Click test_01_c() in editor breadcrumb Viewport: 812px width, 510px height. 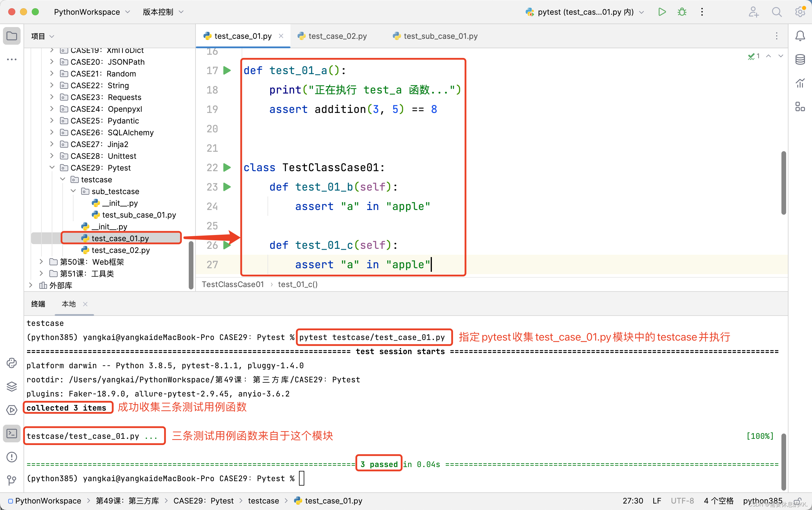[x=298, y=284]
